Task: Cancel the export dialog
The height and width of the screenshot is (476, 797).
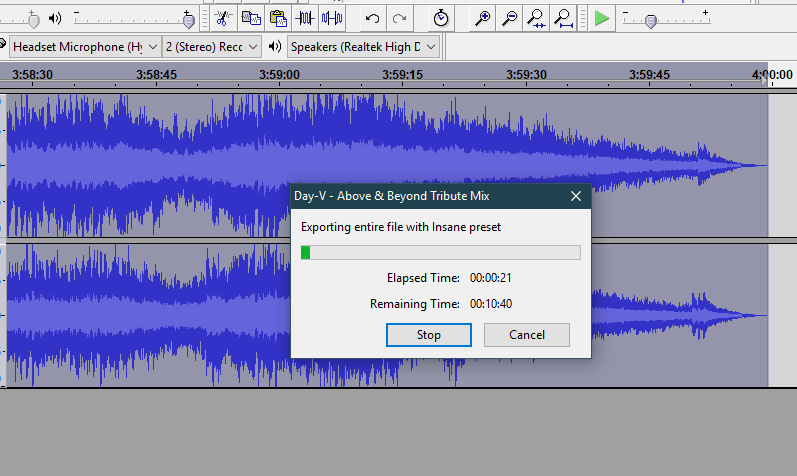Action: coord(527,335)
